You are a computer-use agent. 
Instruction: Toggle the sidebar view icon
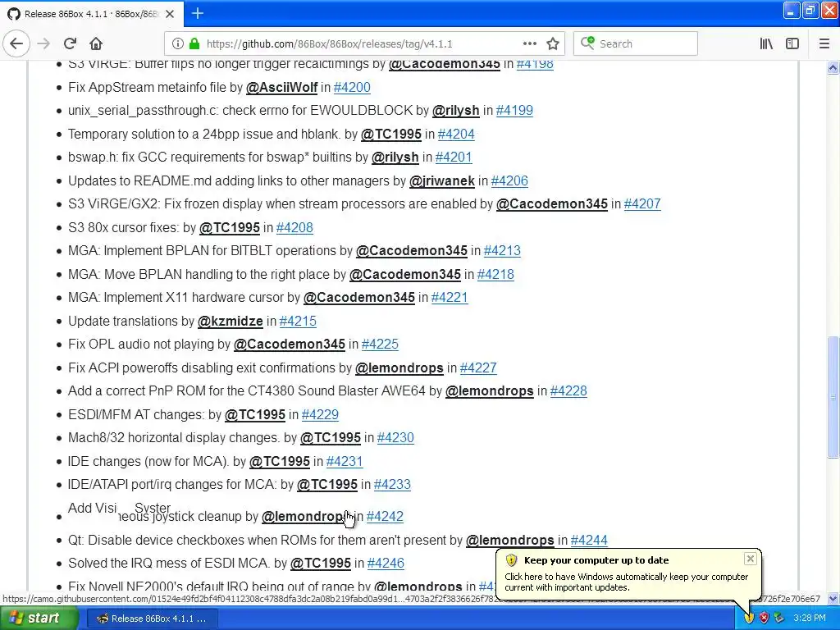(792, 44)
